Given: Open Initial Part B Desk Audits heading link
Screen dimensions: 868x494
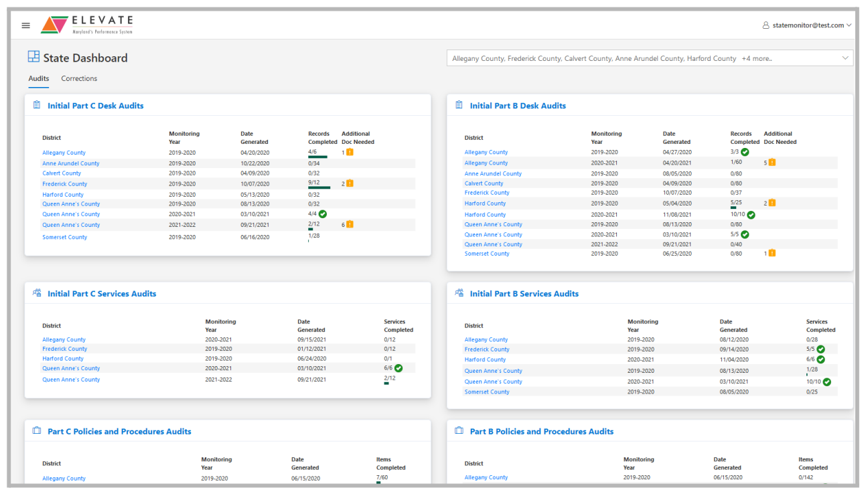Looking at the screenshot, I should [518, 106].
